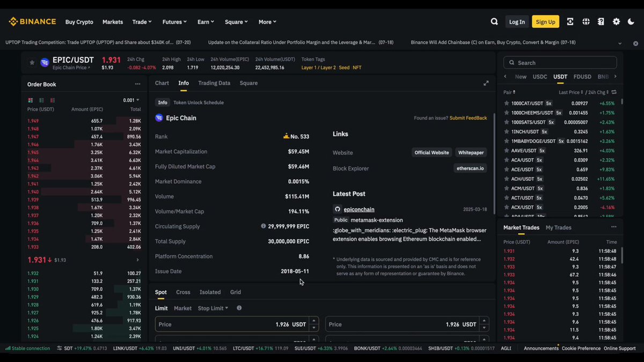Open the Earn dropdown menu
Viewport: 644px width, 362px height.
pyautogui.click(x=206, y=22)
